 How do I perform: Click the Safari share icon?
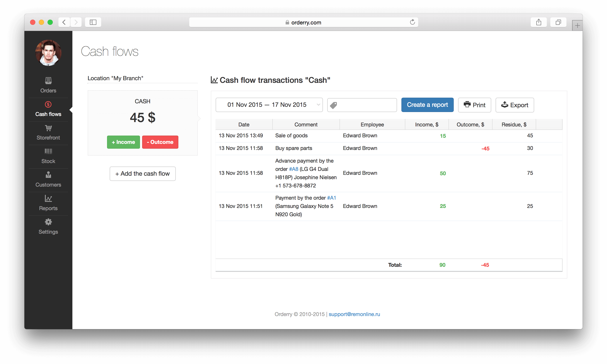tap(539, 22)
